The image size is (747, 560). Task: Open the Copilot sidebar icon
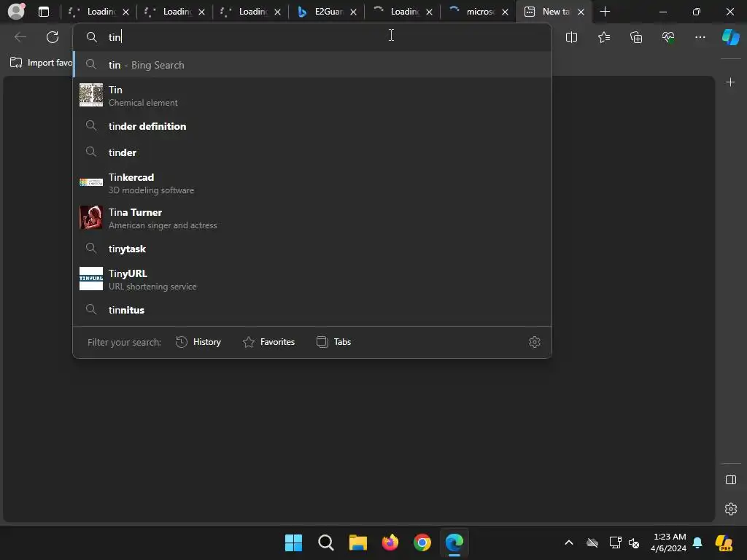[730, 37]
